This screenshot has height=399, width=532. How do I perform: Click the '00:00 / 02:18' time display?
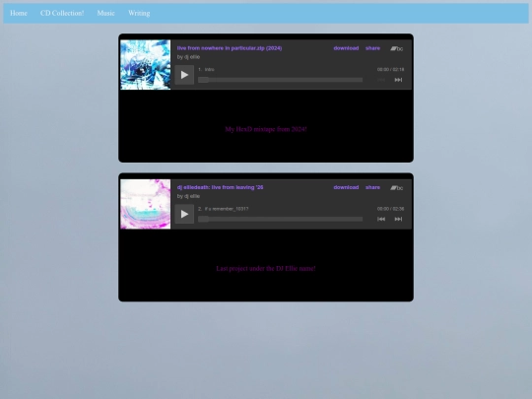coord(390,69)
